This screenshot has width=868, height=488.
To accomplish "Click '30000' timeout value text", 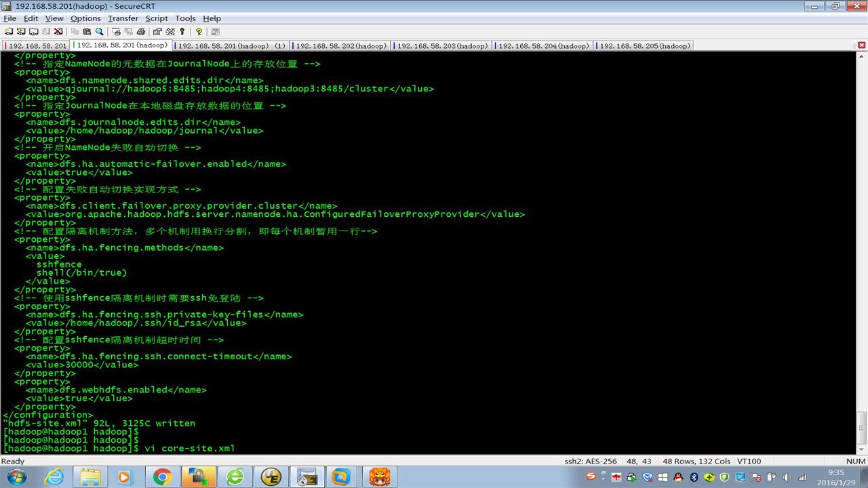I will click(79, 365).
